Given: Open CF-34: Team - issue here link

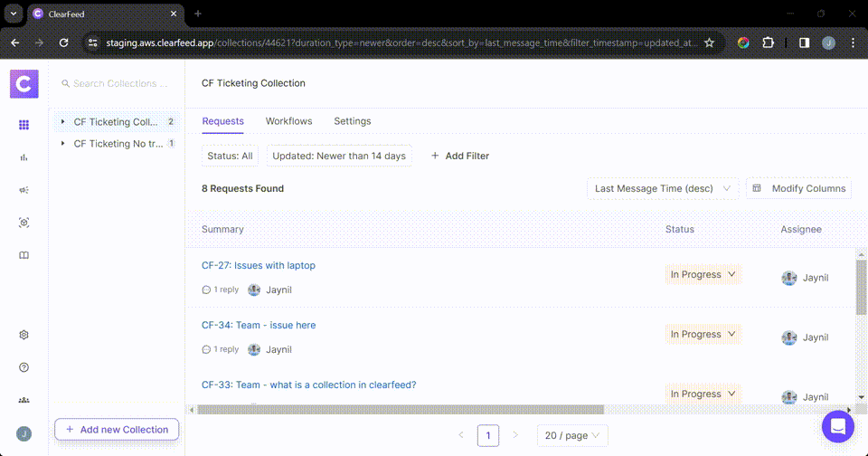Looking at the screenshot, I should tap(258, 326).
